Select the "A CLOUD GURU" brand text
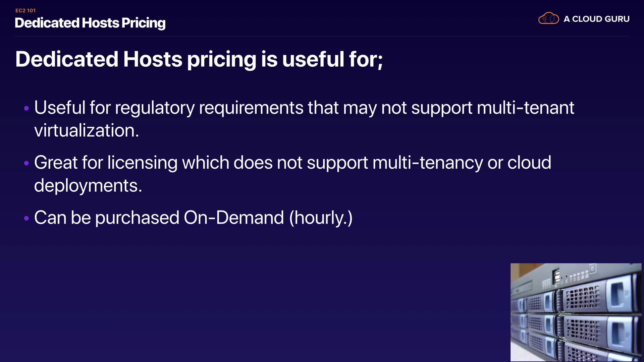Viewport: 644px width, 362px height. click(596, 19)
